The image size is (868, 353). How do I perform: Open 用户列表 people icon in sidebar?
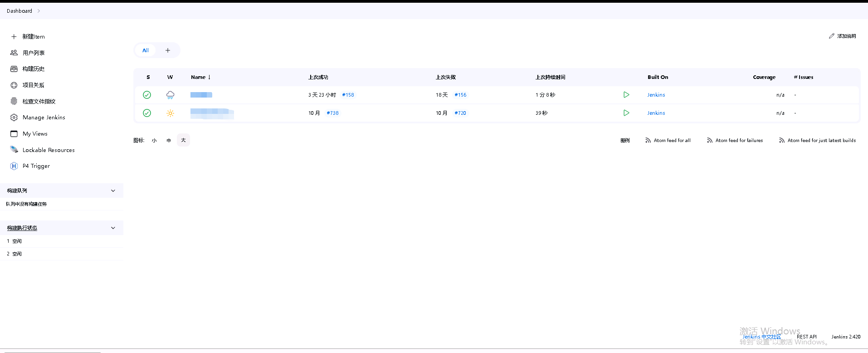coord(14,53)
